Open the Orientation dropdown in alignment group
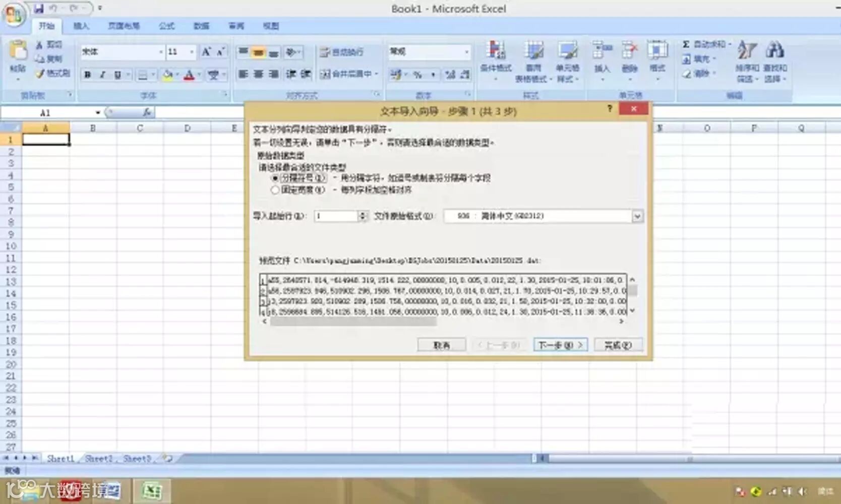 point(293,52)
